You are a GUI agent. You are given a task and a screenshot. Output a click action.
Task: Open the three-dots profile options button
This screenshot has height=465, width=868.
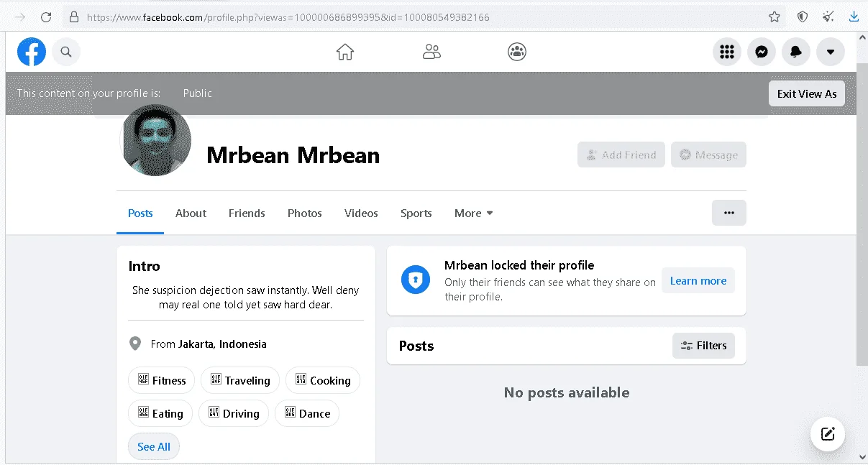(x=729, y=213)
